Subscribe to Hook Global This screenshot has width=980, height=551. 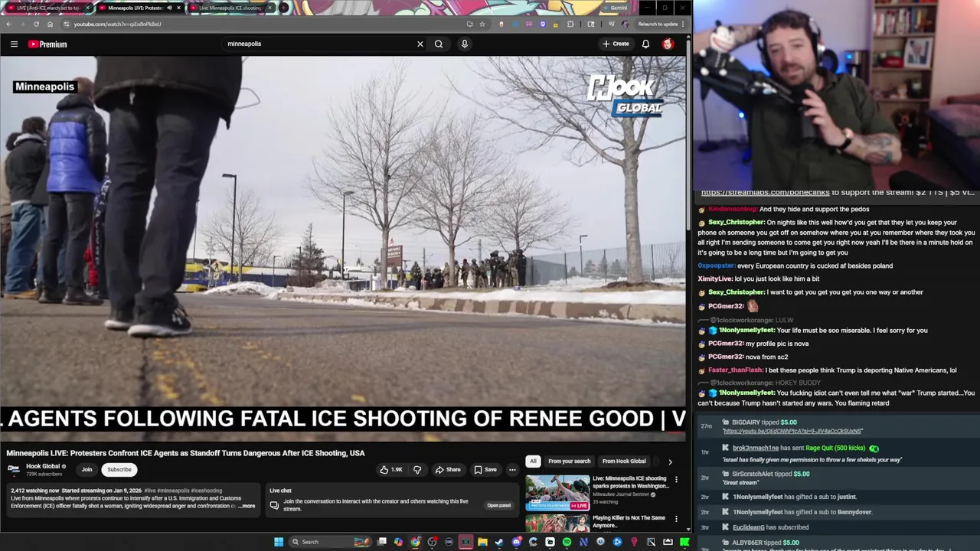[x=119, y=469]
